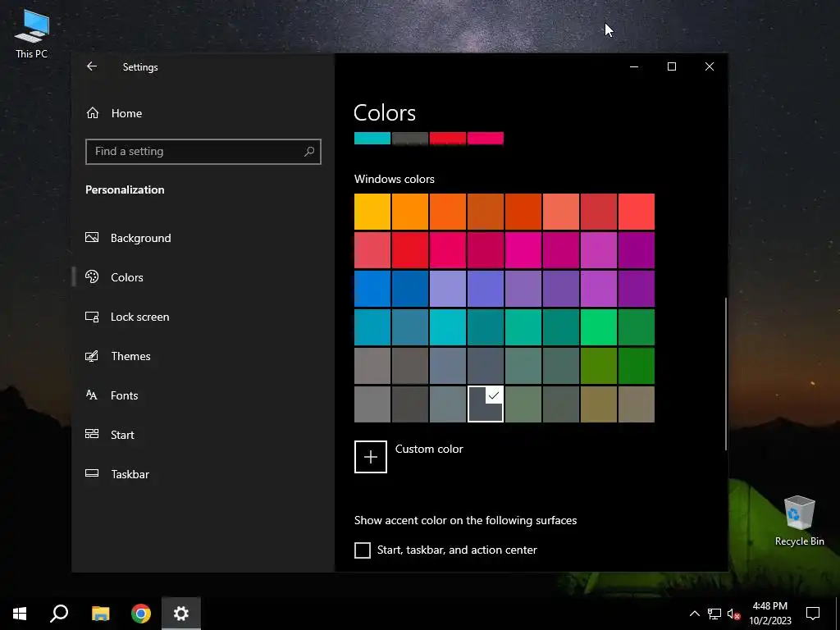Viewport: 840px width, 630px height.
Task: Select the This PC desktop icon
Action: (32, 33)
